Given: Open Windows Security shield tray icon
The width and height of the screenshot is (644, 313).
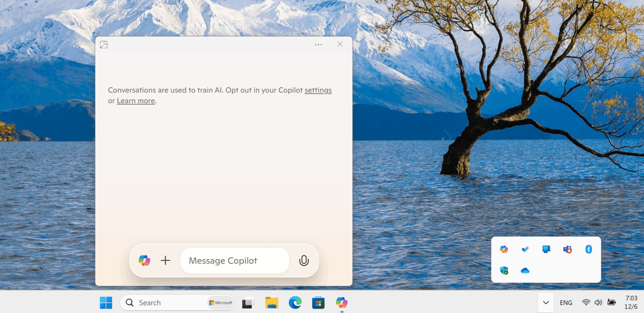Looking at the screenshot, I should pyautogui.click(x=504, y=270).
